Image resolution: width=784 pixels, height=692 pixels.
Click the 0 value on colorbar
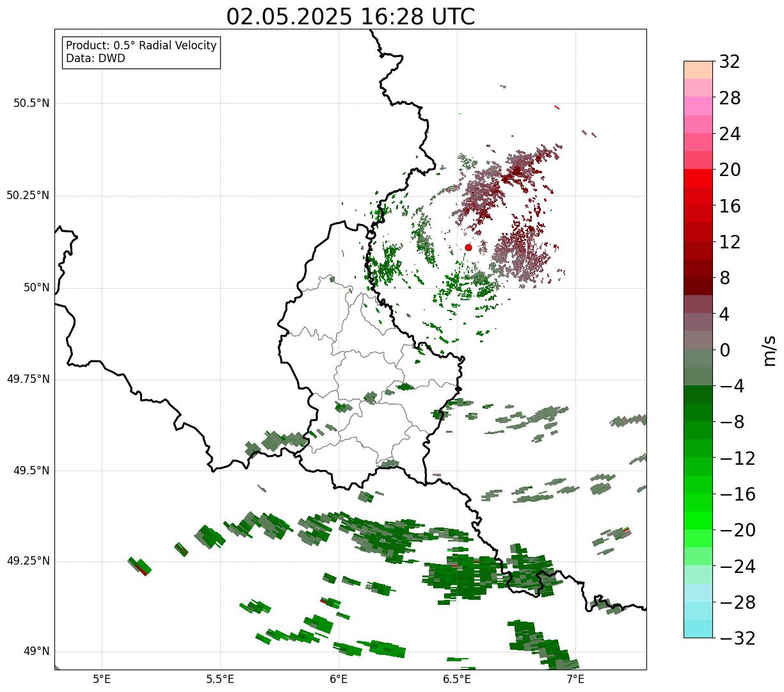(724, 350)
